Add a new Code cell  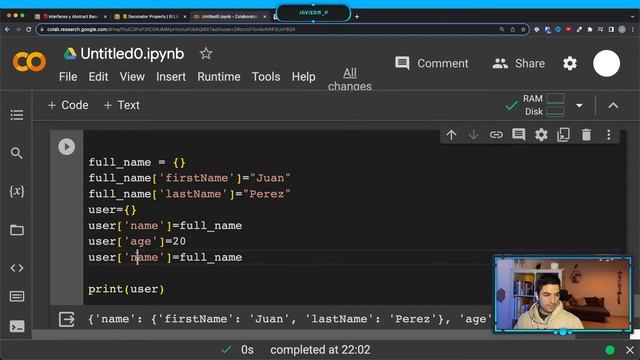(x=68, y=105)
